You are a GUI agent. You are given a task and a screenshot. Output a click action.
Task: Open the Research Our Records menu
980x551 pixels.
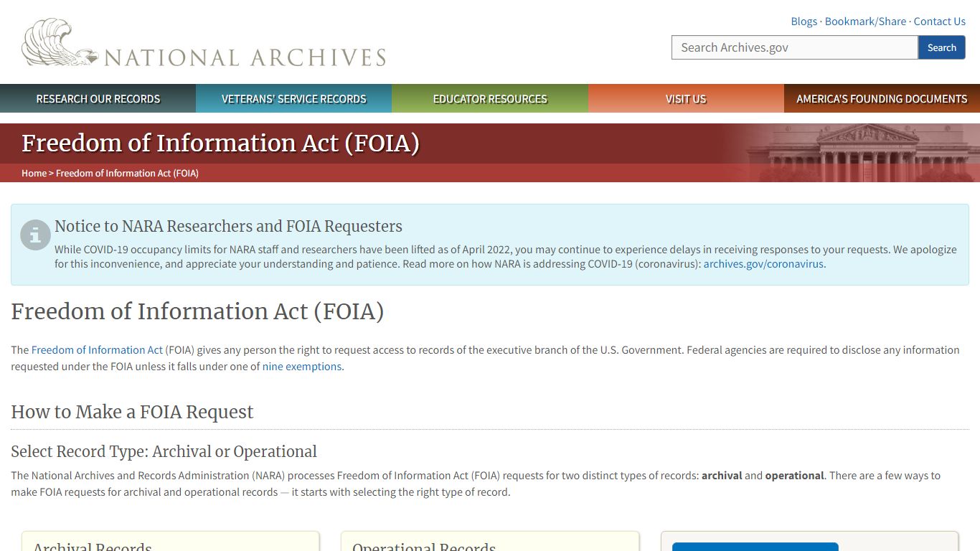tap(98, 99)
